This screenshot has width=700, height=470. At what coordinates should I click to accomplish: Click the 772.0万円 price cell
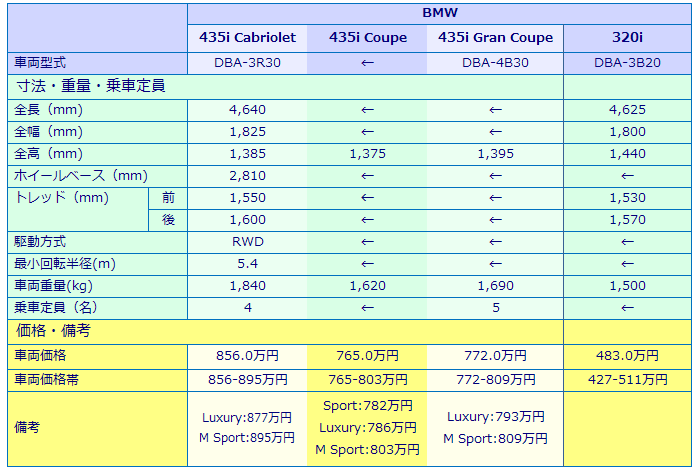(495, 356)
